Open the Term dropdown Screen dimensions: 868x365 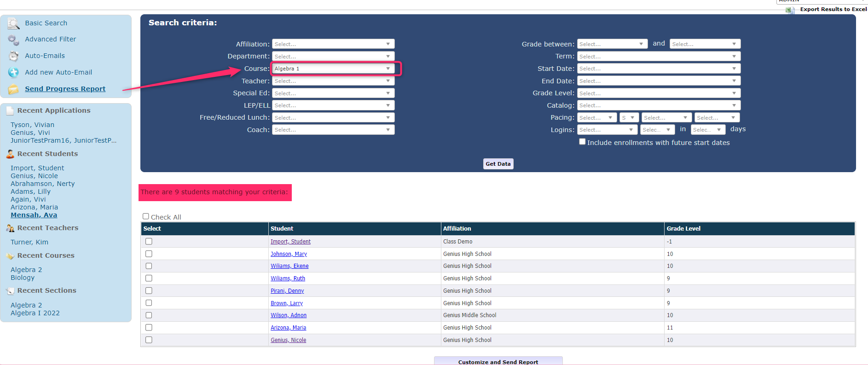658,56
